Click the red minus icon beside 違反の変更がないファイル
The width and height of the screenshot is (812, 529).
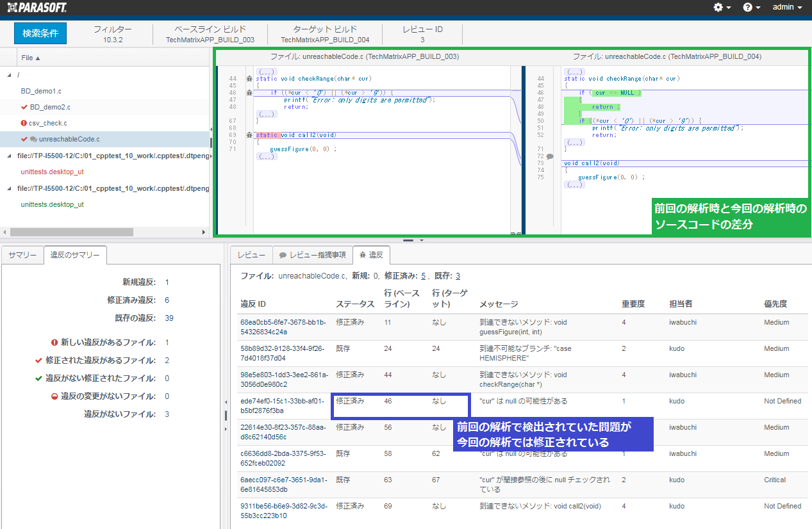(54, 396)
